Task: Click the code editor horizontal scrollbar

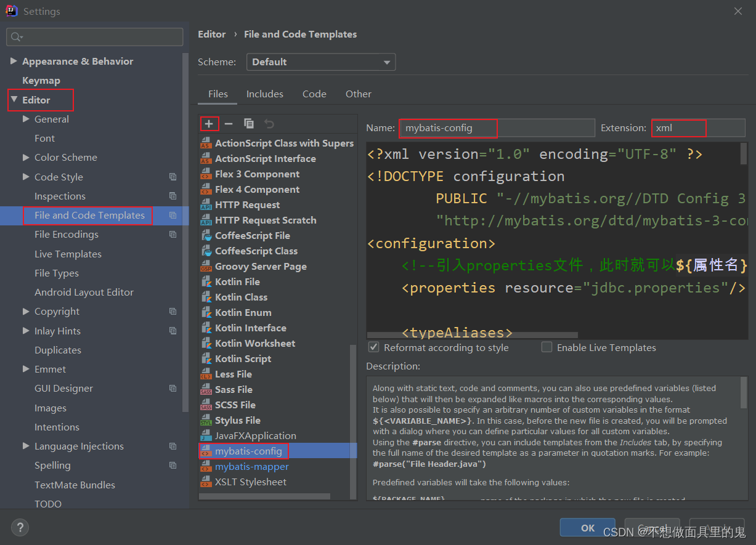Action: pos(472,336)
